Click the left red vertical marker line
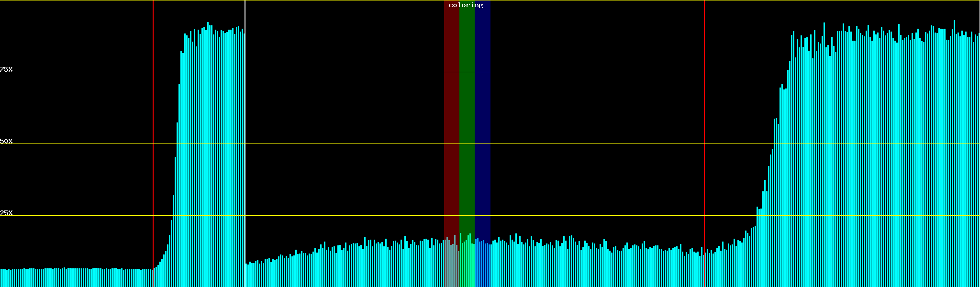 click(x=153, y=120)
